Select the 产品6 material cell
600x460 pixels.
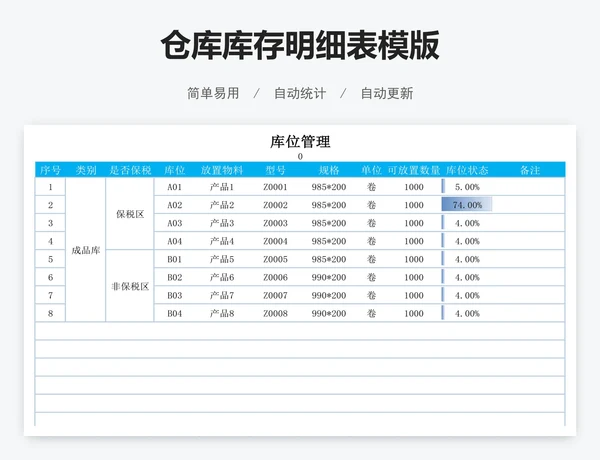point(222,277)
